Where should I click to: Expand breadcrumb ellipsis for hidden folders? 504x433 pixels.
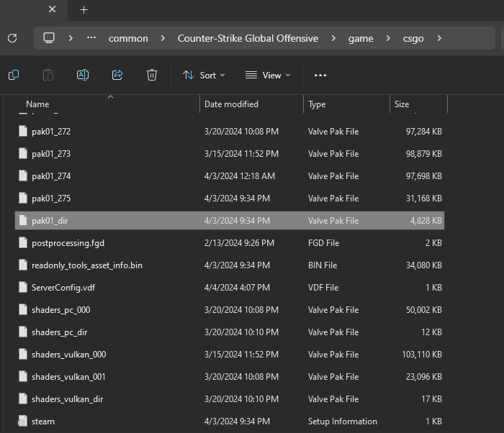[x=91, y=38]
